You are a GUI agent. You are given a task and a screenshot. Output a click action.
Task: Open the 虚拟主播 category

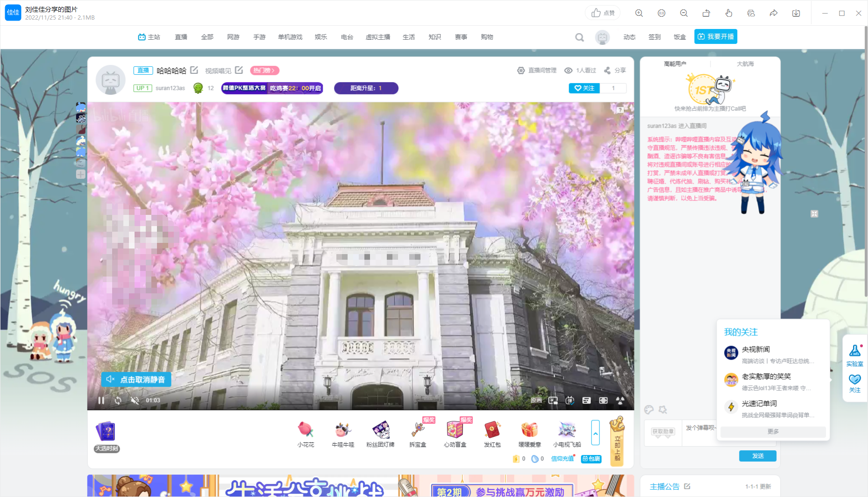(x=378, y=37)
